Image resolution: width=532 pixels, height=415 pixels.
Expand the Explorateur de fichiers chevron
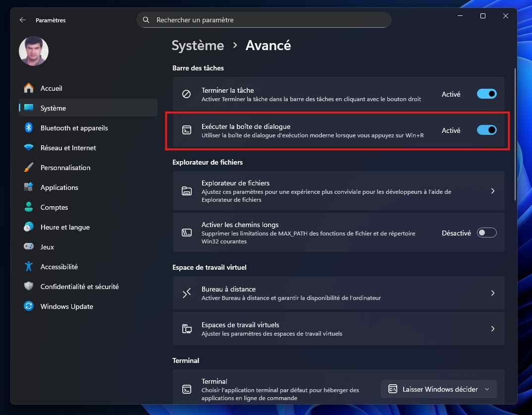pos(492,191)
